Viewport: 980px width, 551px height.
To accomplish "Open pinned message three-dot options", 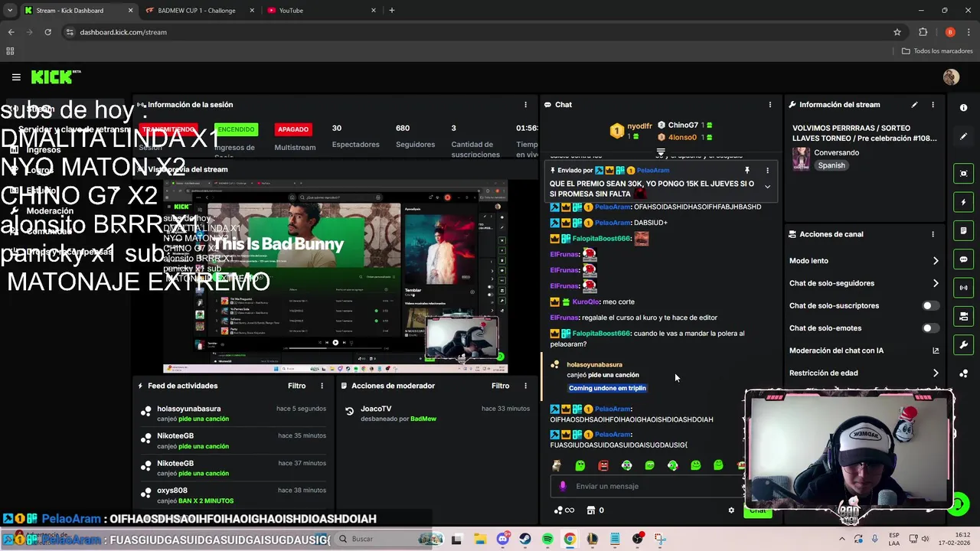I will point(767,171).
